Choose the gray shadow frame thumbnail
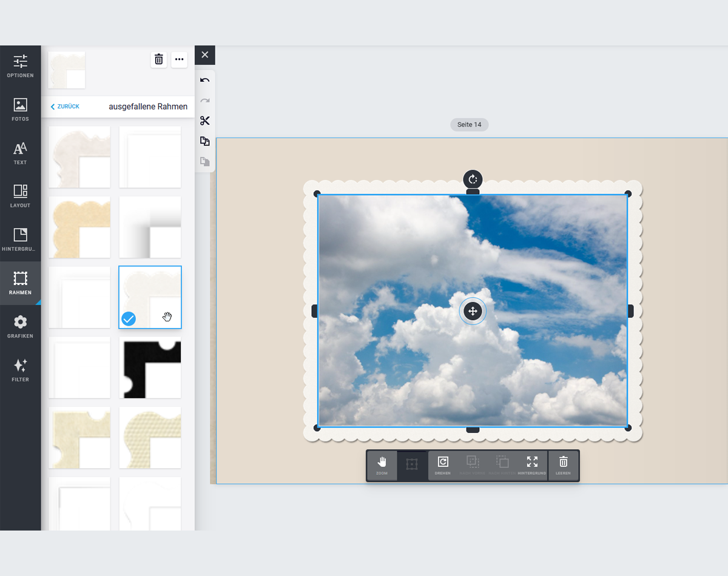Image resolution: width=728 pixels, height=576 pixels. pos(150,227)
